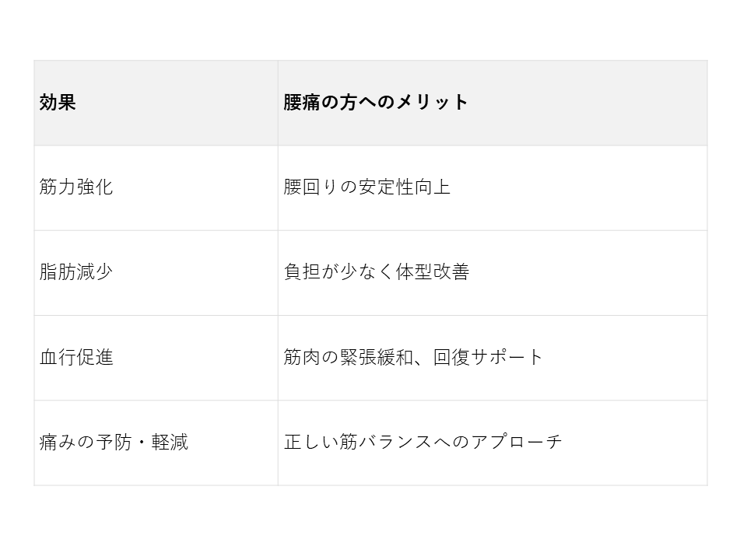Click the 脂肪減少 cell
The width and height of the screenshot is (747, 560).
(x=156, y=272)
